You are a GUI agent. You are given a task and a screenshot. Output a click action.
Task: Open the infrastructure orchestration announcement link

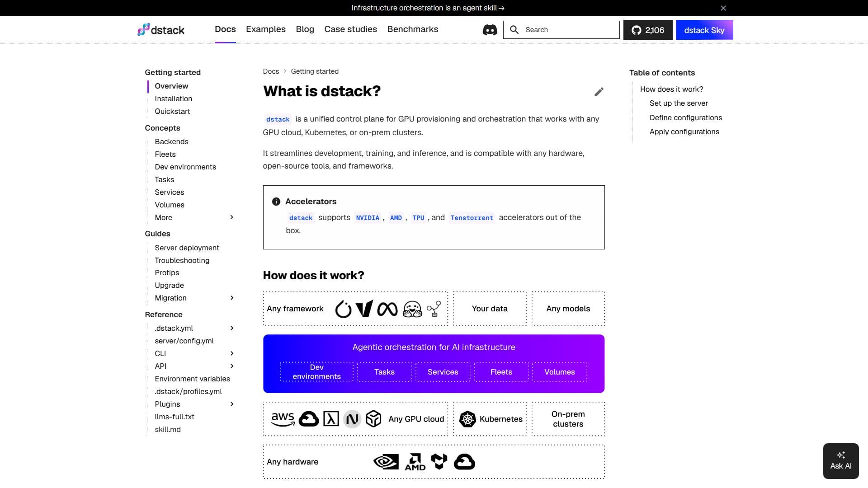tap(428, 8)
